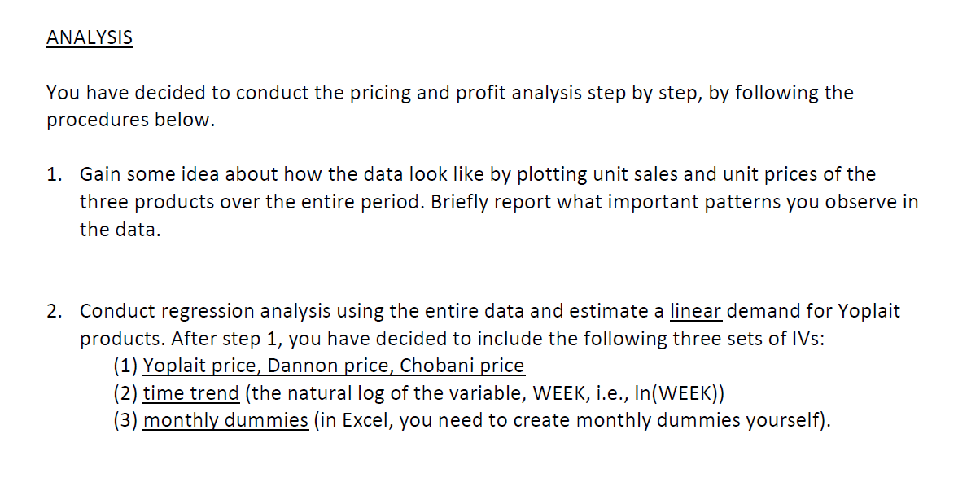This screenshot has height=491, width=980.
Task: Click the underlined word "linear"
Action: [695, 311]
